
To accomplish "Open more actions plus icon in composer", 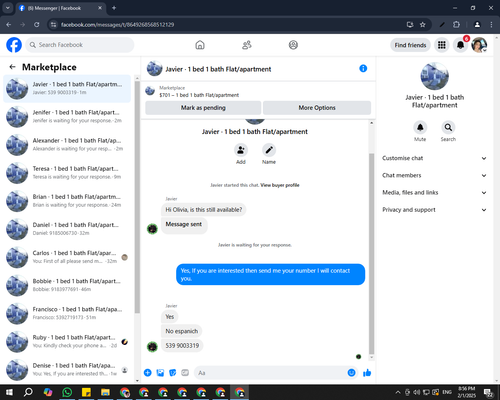I will click(148, 373).
